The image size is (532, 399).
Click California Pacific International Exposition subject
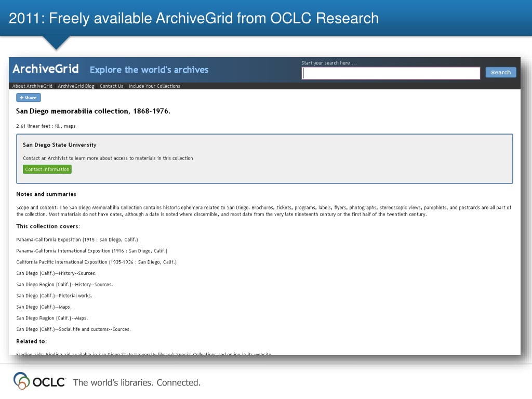pyautogui.click(x=96, y=262)
